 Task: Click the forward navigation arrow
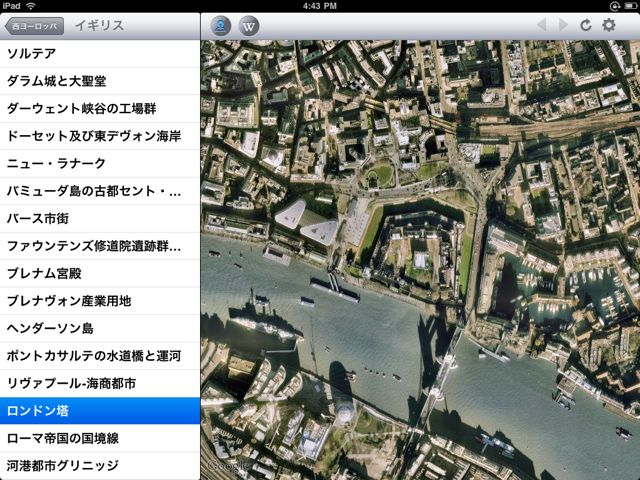click(x=563, y=25)
